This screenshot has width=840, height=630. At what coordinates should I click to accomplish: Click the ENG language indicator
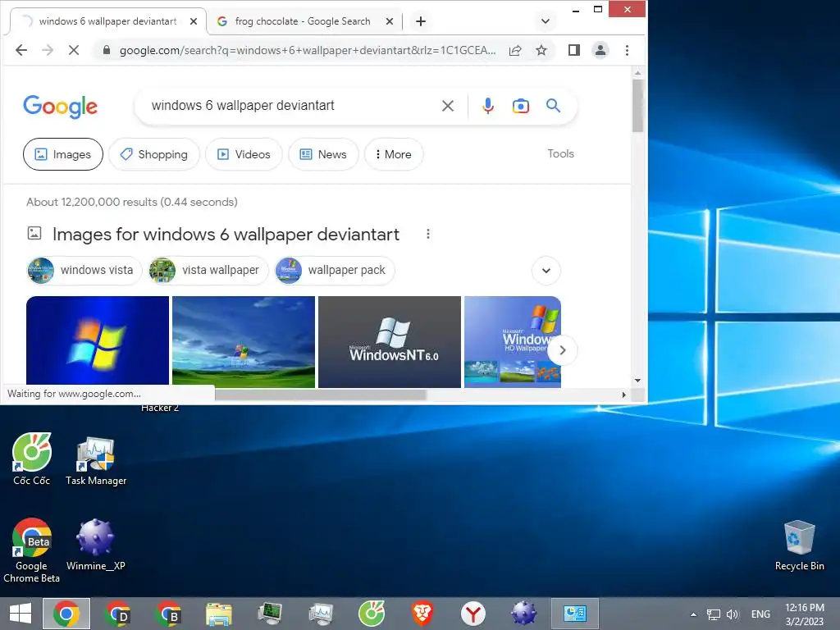point(760,614)
